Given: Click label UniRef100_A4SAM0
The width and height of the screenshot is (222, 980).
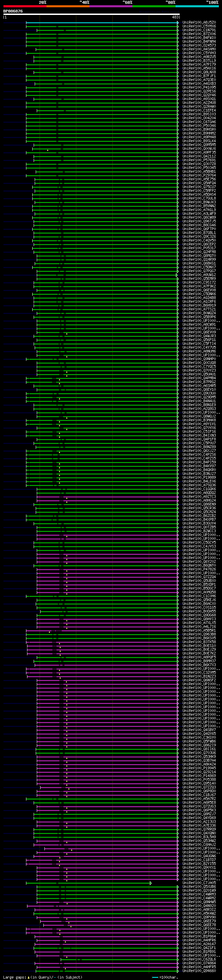Looking at the screenshot, I should 199,49.
